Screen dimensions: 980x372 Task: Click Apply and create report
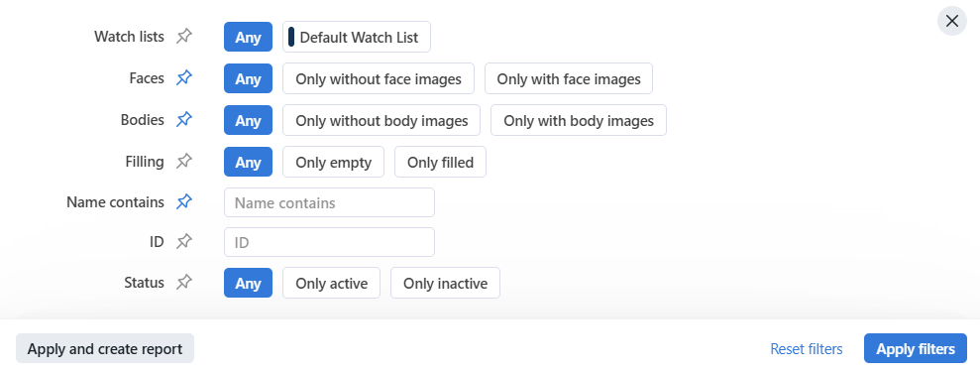point(104,348)
